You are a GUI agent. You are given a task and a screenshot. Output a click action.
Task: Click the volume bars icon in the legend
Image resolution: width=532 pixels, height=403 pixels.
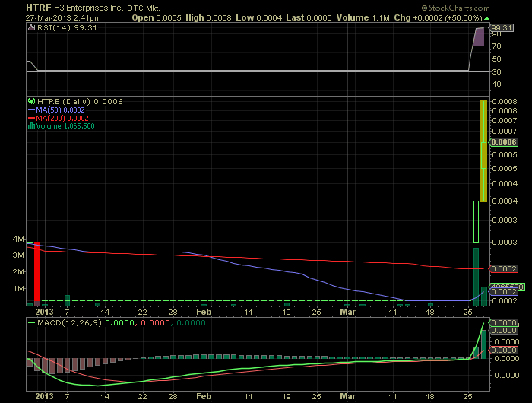[x=32, y=126]
